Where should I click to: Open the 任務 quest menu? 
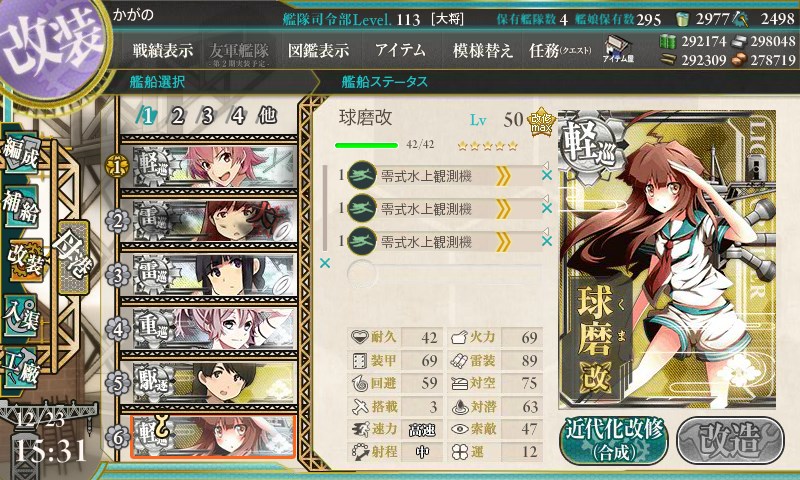pos(560,50)
